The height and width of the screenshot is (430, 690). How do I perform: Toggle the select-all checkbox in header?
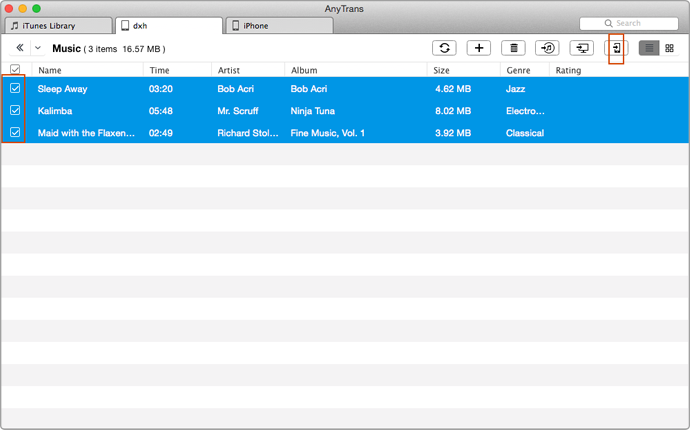15,70
